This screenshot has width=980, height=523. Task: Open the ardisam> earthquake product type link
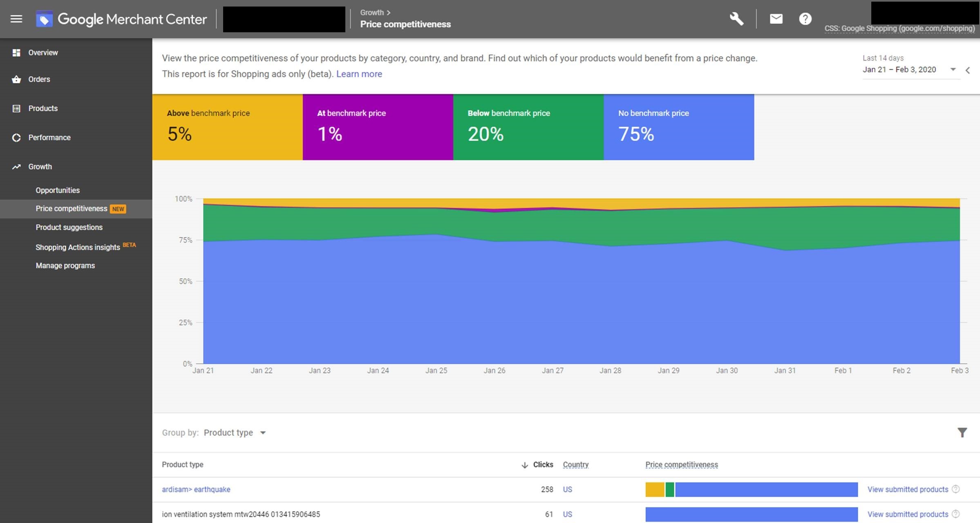coord(196,489)
